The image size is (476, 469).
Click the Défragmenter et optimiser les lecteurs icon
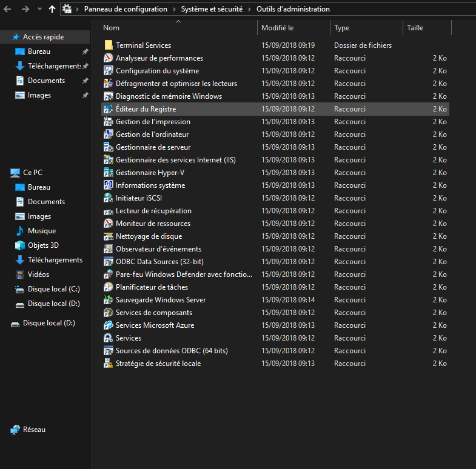pyautogui.click(x=109, y=84)
